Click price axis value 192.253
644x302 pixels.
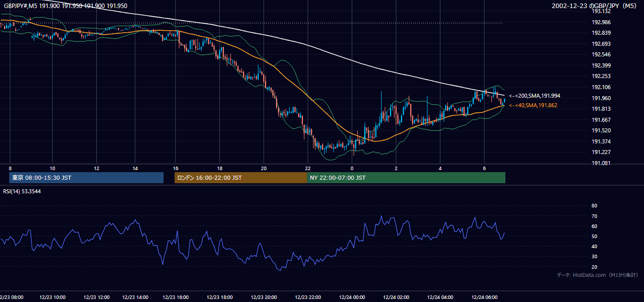pyautogui.click(x=601, y=76)
